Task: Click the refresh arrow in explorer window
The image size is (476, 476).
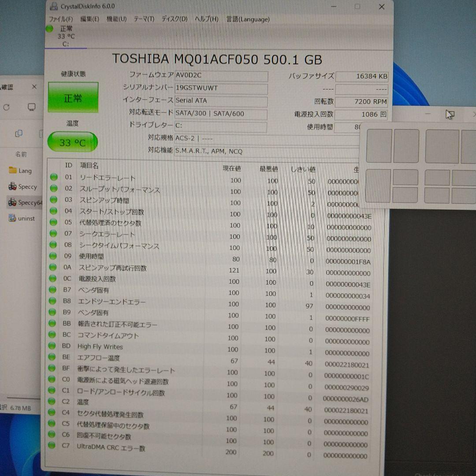Action: (6, 107)
